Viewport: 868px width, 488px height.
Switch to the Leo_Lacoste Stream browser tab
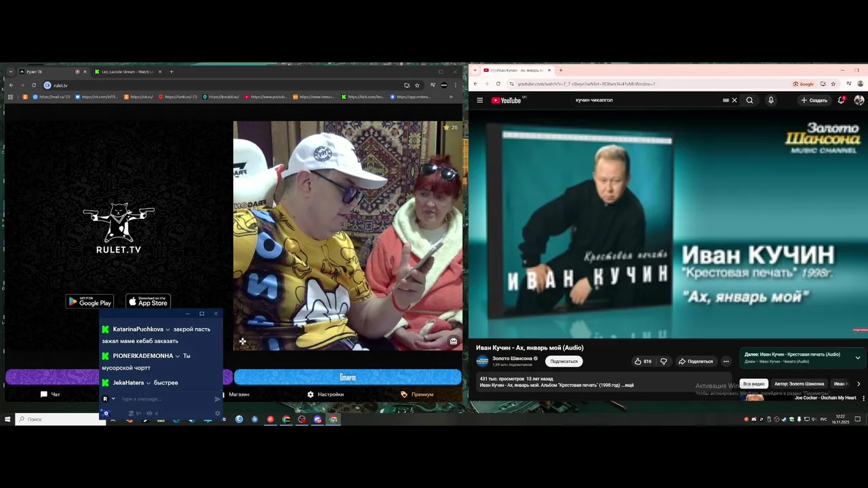click(x=127, y=72)
